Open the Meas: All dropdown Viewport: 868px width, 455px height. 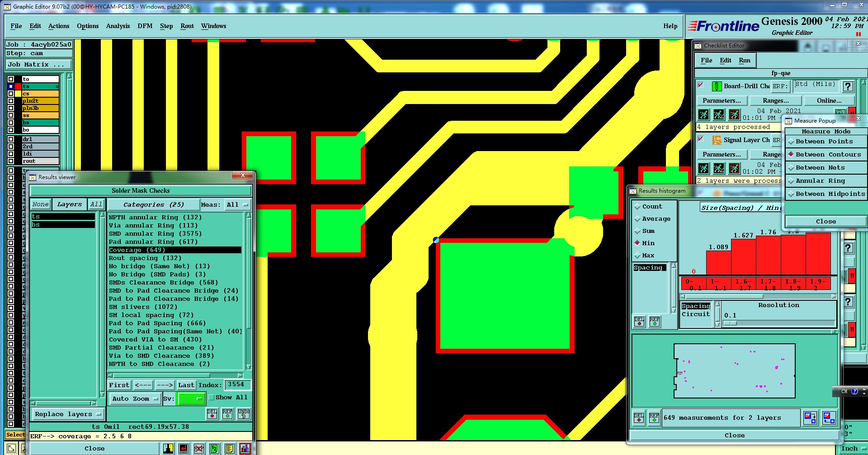[238, 205]
